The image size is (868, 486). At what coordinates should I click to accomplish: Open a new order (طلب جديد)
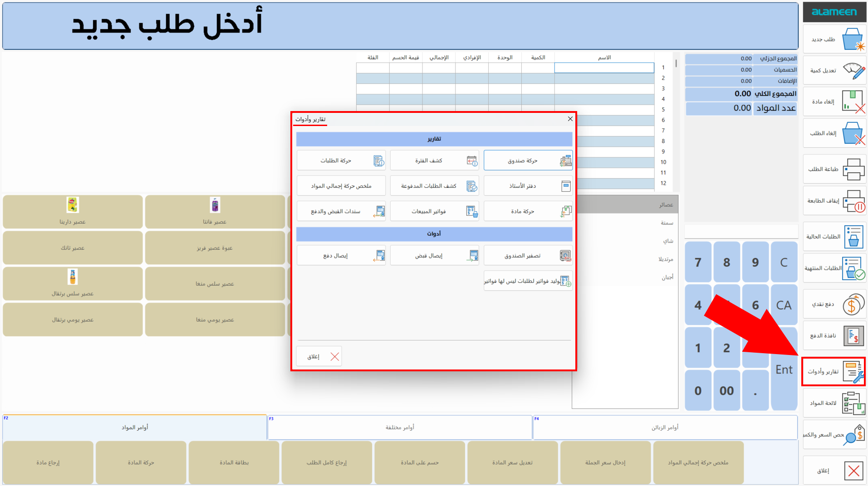coord(834,39)
